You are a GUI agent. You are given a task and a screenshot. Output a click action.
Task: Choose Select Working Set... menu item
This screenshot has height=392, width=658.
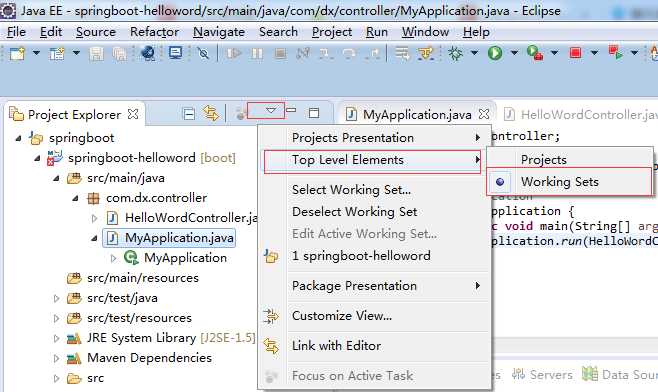(373, 190)
